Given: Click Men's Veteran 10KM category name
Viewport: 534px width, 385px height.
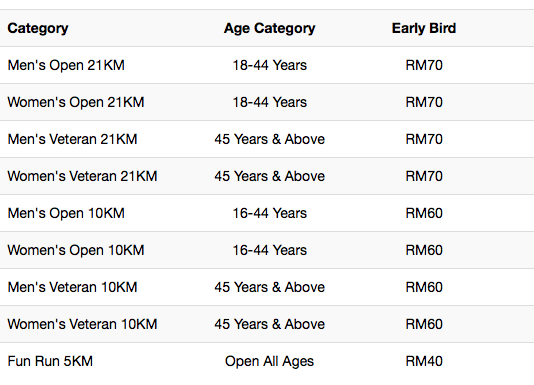Looking at the screenshot, I should pos(72,287).
